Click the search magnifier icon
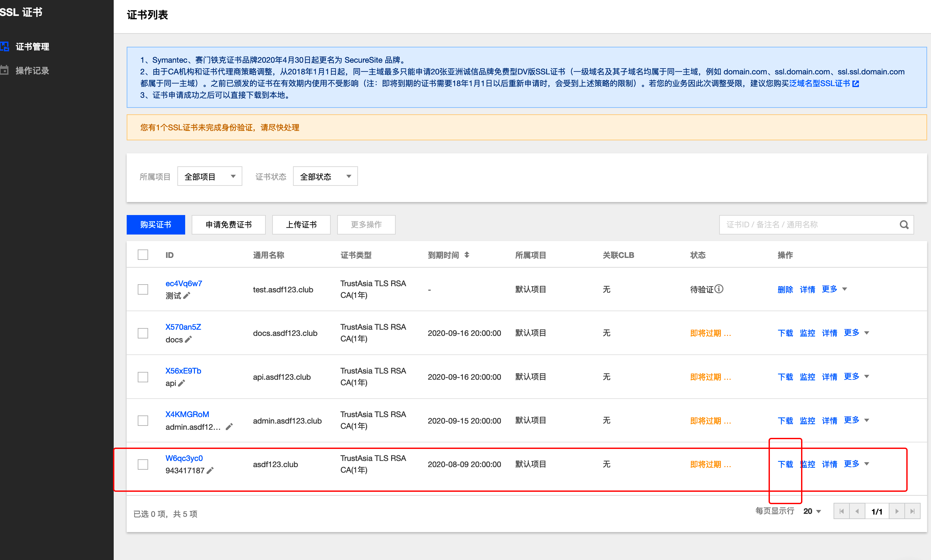The height and width of the screenshot is (560, 931). pos(904,224)
